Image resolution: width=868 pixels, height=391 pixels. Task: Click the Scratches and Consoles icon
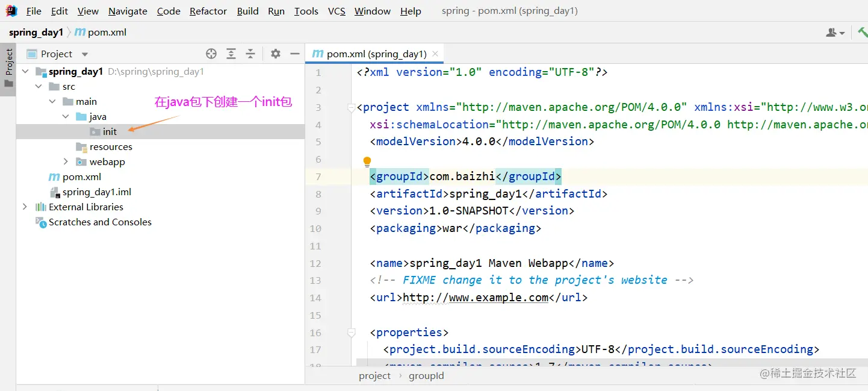(41, 222)
